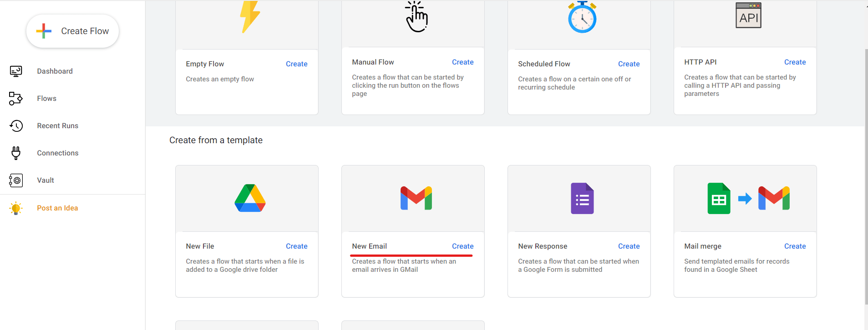Select Post an Idea
Screen dimensions: 868x330
coord(57,208)
